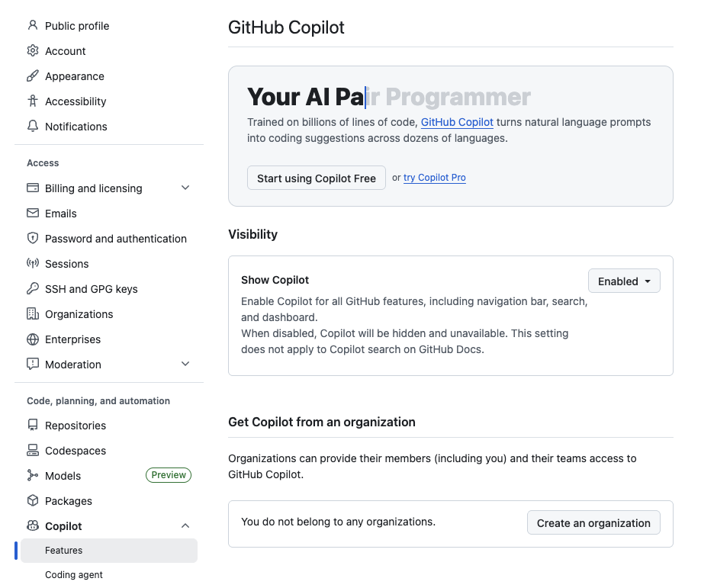701x588 pixels.
Task: Open the Show Copilot Enabled dropdown
Action: click(624, 281)
